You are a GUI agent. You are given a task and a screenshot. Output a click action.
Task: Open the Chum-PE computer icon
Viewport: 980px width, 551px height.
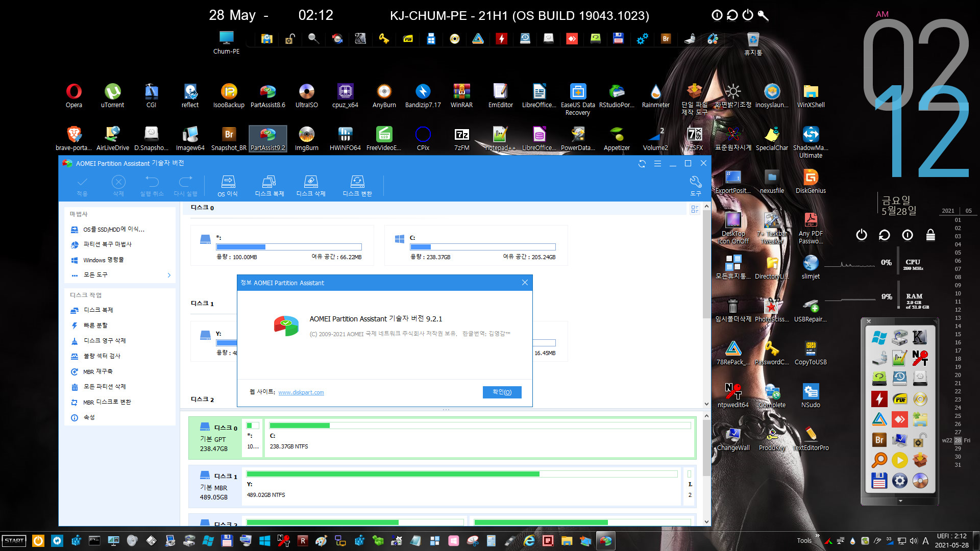click(x=226, y=42)
